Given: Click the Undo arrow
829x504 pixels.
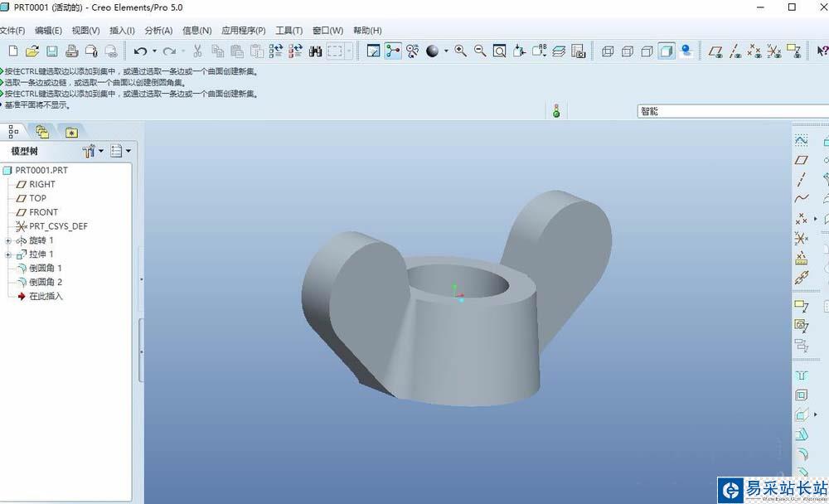Looking at the screenshot, I should (140, 51).
